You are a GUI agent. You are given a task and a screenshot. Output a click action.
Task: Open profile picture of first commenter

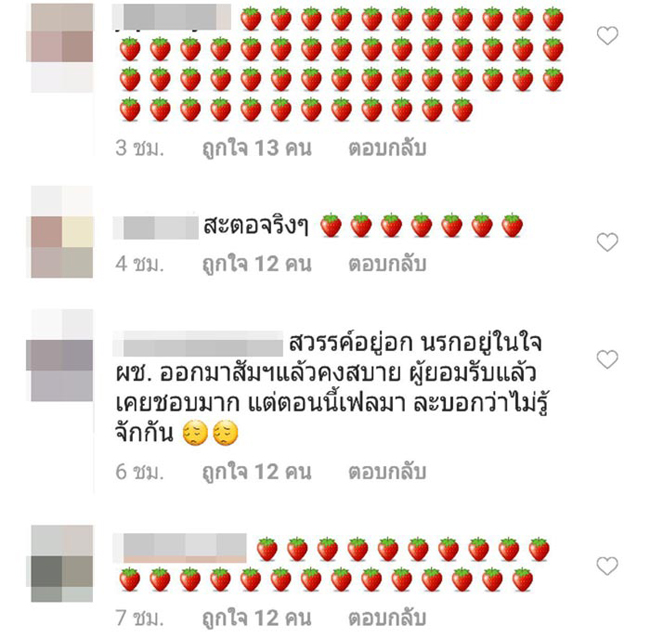pyautogui.click(x=62, y=47)
